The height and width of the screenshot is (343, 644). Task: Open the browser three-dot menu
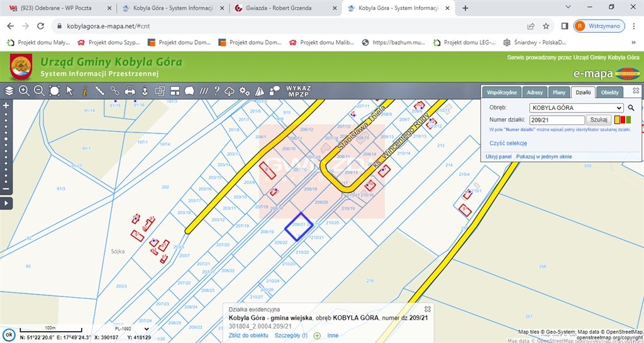[x=634, y=26]
